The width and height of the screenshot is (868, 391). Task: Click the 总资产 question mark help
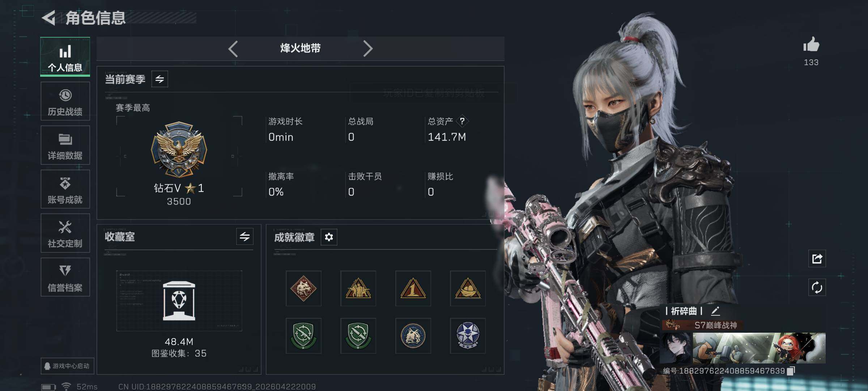click(462, 121)
